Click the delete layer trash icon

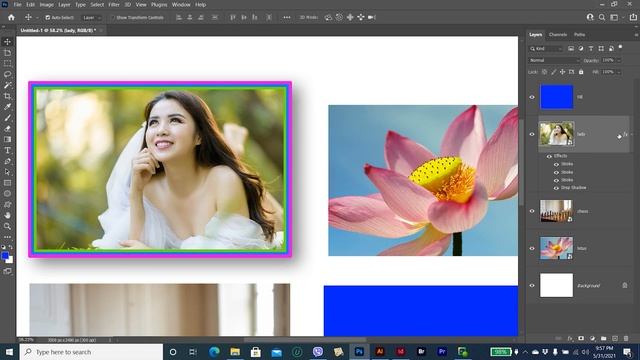[x=626, y=338]
